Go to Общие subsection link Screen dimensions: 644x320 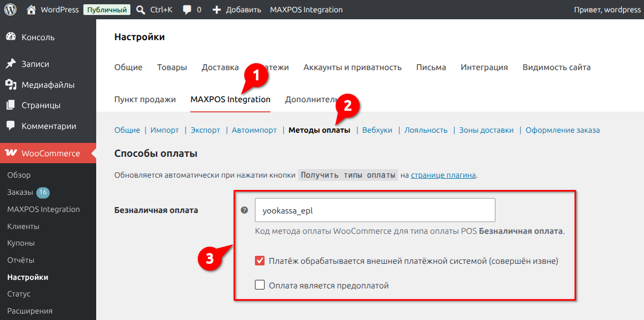127,130
